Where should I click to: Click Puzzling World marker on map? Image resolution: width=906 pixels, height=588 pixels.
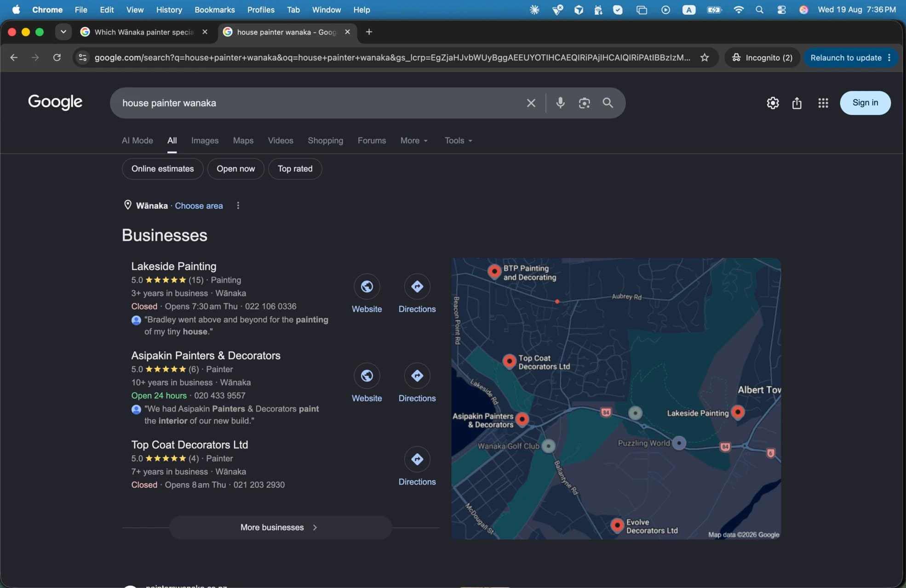click(679, 443)
